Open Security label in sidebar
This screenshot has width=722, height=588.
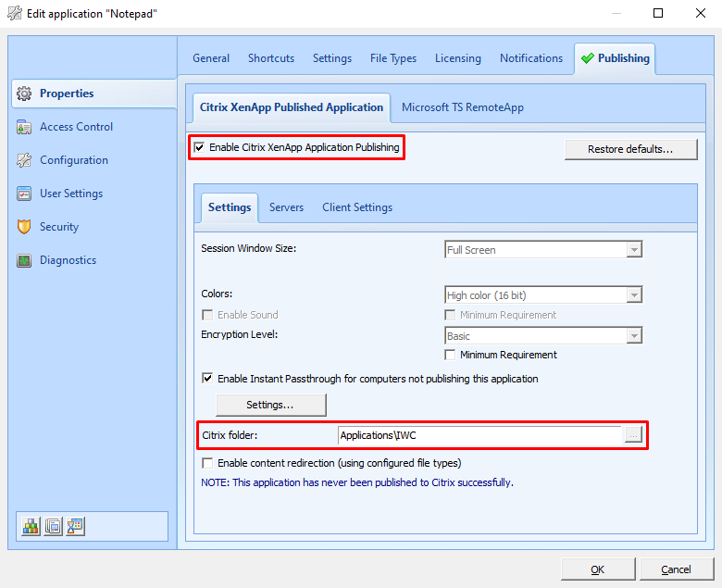(x=59, y=227)
